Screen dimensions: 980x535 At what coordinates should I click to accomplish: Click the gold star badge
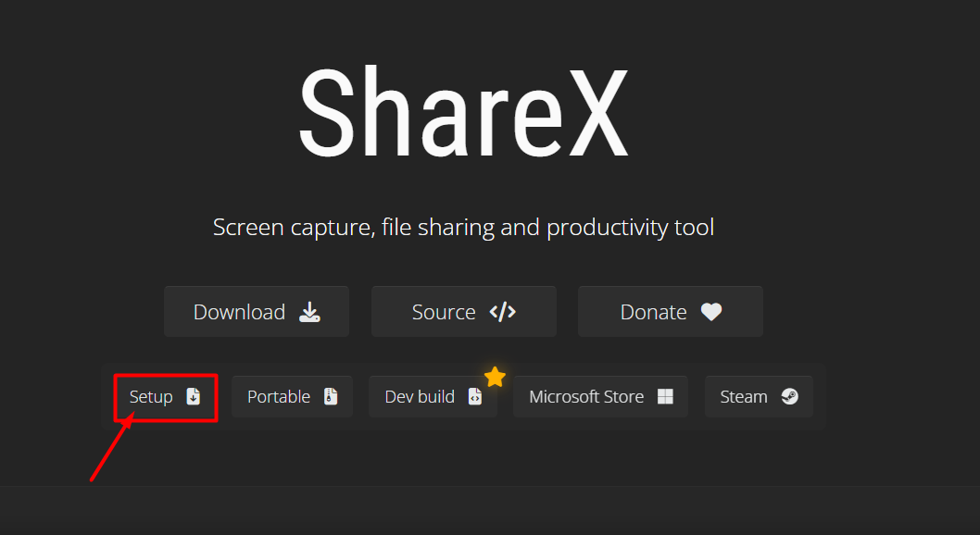coord(495,377)
